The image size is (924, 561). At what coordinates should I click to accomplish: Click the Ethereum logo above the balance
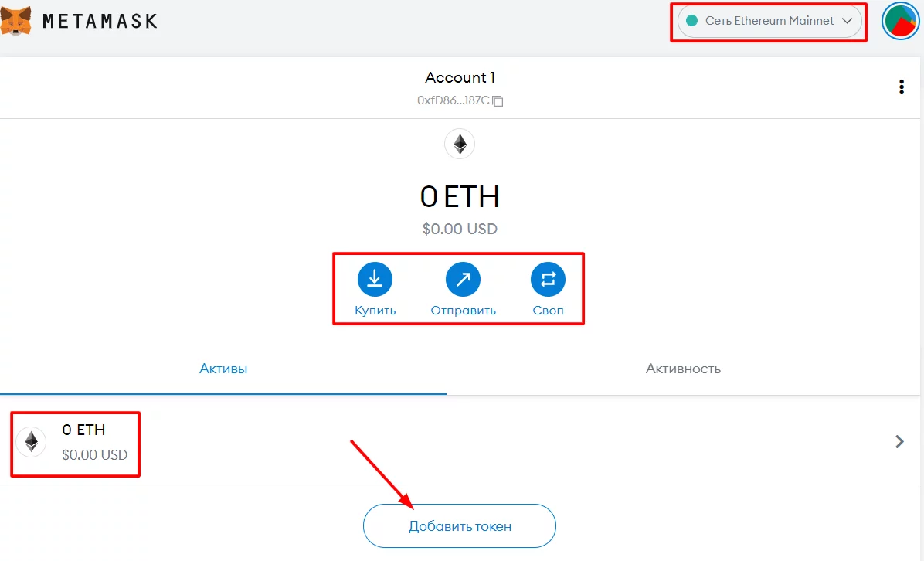coord(460,144)
